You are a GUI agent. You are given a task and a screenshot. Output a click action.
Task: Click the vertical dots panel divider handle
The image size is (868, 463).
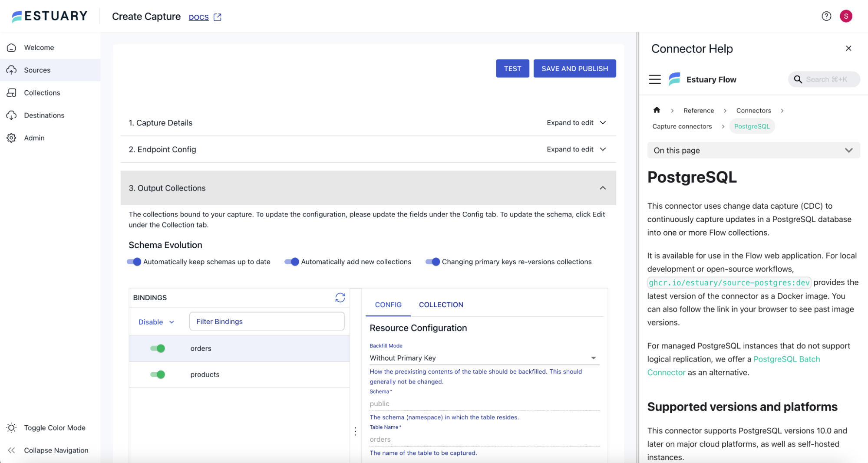click(x=356, y=431)
